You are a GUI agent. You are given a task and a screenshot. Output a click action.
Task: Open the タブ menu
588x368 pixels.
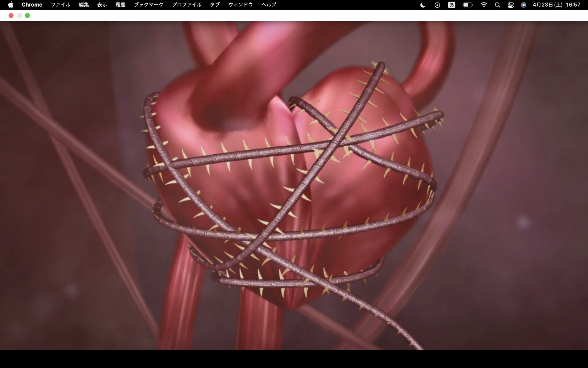(215, 5)
